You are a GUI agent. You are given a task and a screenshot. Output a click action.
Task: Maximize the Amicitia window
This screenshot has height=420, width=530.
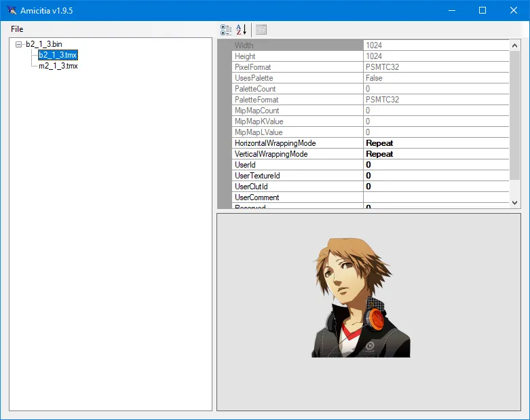482,10
